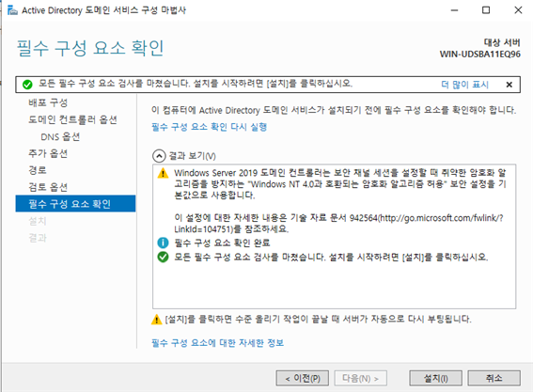
Task: Minimize the wizard window
Action: tap(454, 10)
